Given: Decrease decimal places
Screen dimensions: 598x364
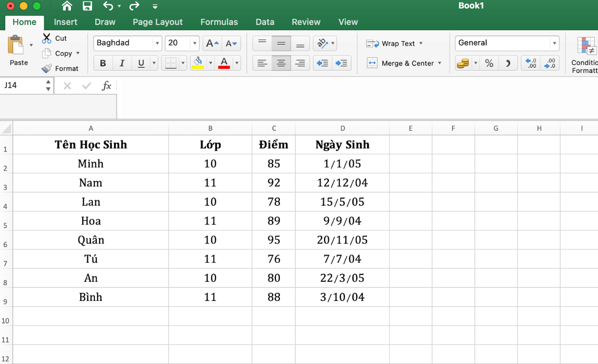Looking at the screenshot, I should coord(550,63).
